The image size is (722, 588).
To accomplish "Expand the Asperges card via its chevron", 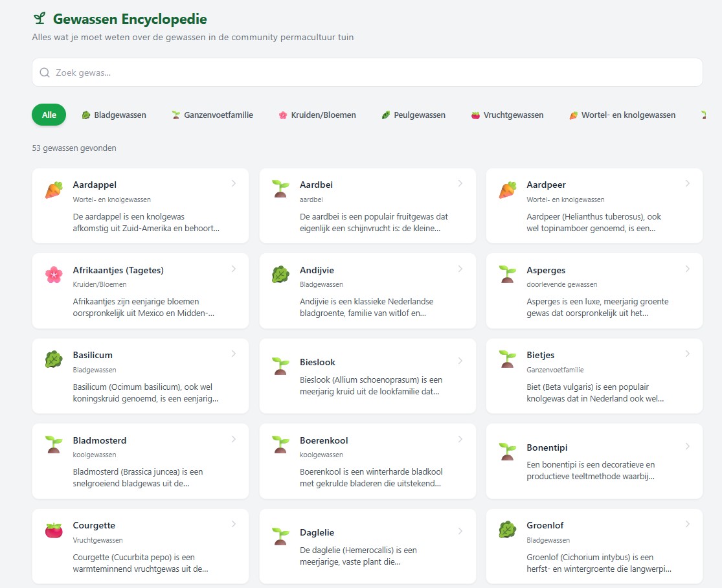I will pos(688,268).
